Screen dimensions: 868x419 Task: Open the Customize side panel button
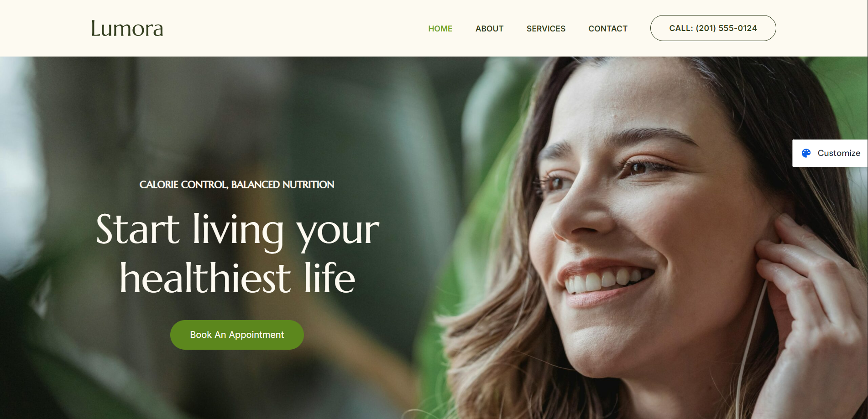(x=830, y=153)
